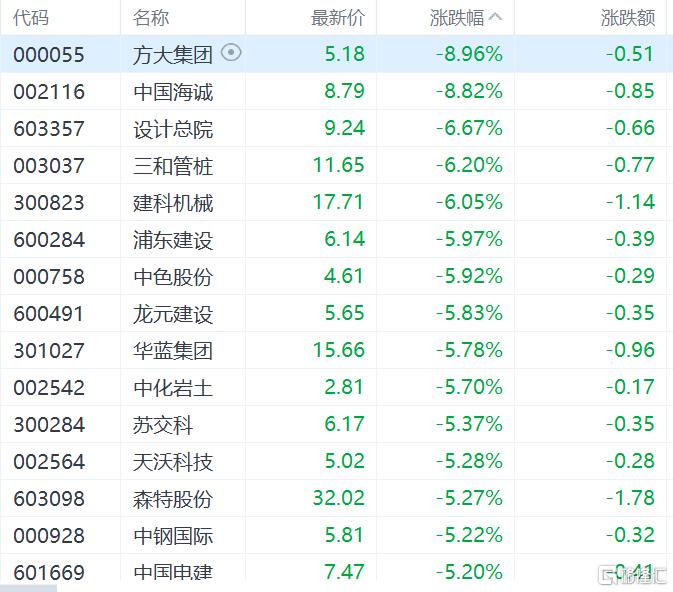
Task: Select stock code 603357
Action: [49, 128]
